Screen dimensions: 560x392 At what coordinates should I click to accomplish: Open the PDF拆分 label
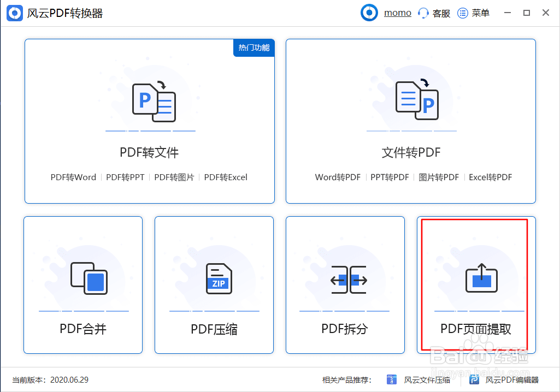(x=345, y=329)
